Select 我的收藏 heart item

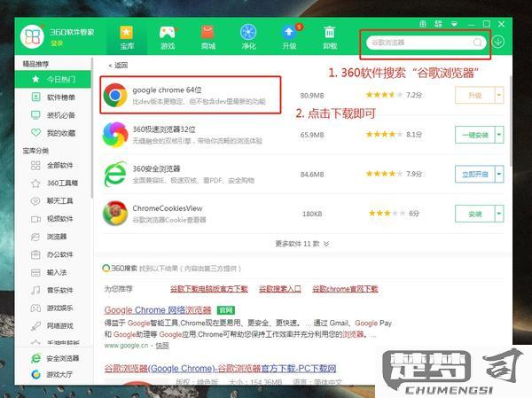coord(53,133)
